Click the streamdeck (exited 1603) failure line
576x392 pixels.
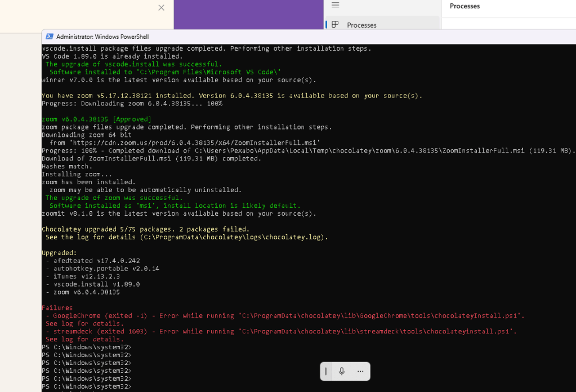pos(281,331)
